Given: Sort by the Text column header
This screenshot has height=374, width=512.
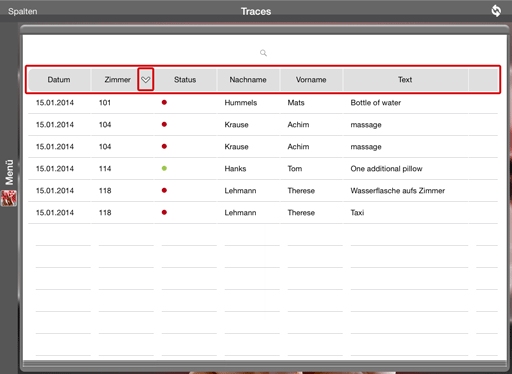Looking at the screenshot, I should [x=405, y=80].
